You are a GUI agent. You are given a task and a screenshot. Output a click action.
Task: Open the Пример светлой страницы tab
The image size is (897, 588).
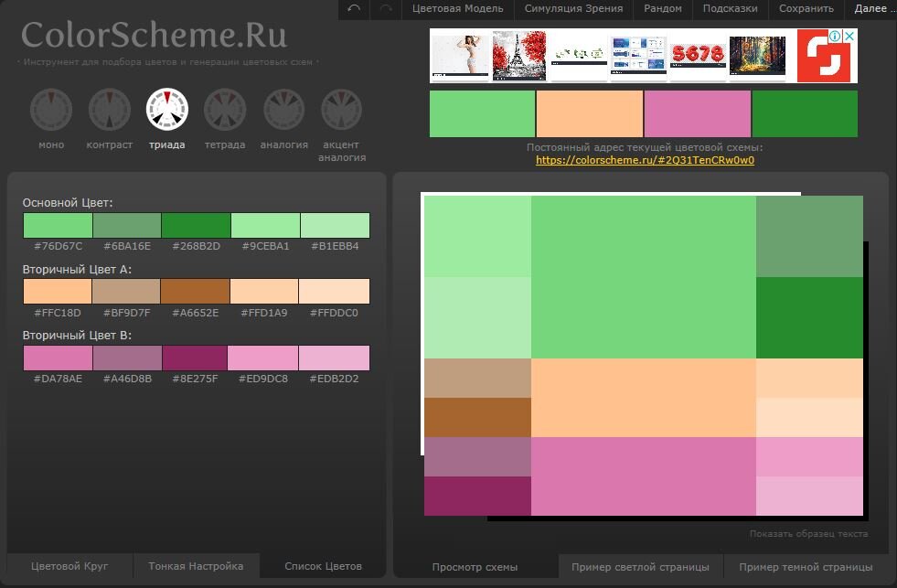pyautogui.click(x=640, y=566)
